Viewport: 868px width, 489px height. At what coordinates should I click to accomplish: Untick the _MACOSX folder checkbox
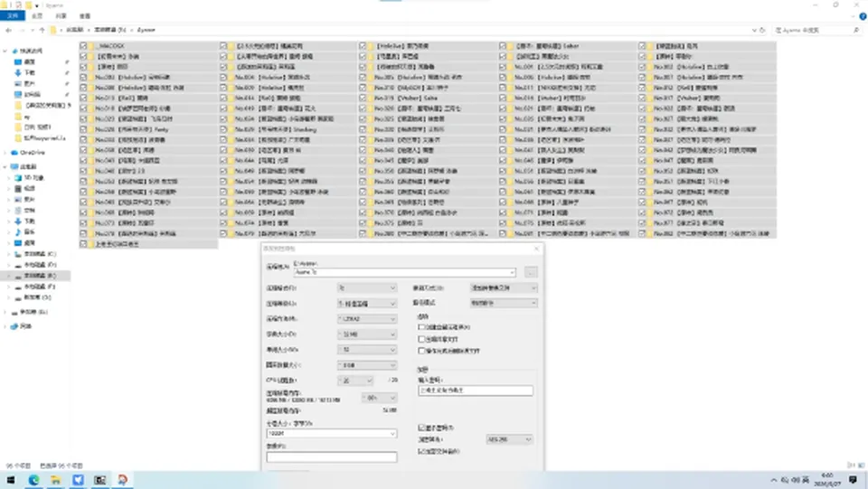[83, 46]
